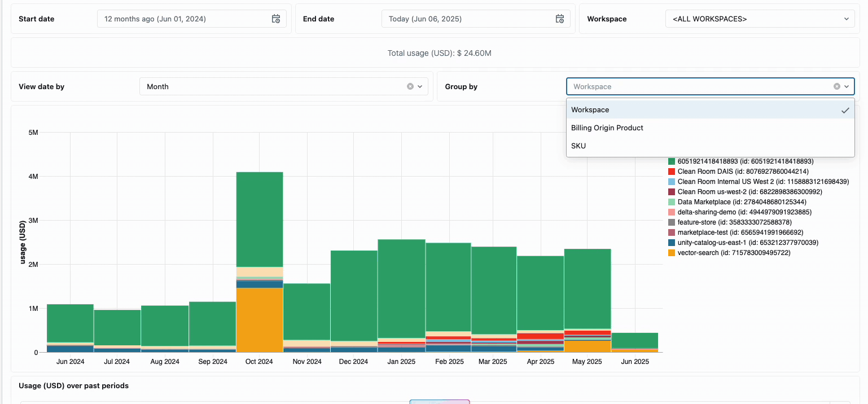868x404 pixels.
Task: Select Workspace option in Group by list
Action: [x=590, y=110]
